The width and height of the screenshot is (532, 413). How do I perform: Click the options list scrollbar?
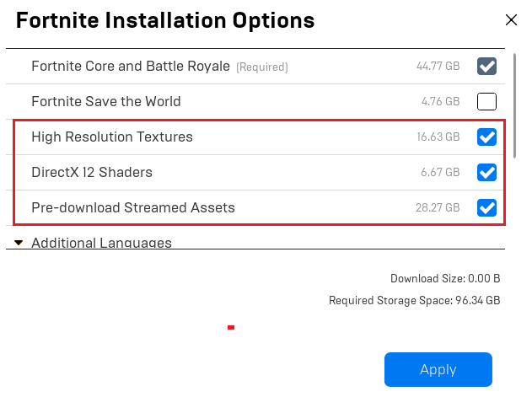click(514, 105)
